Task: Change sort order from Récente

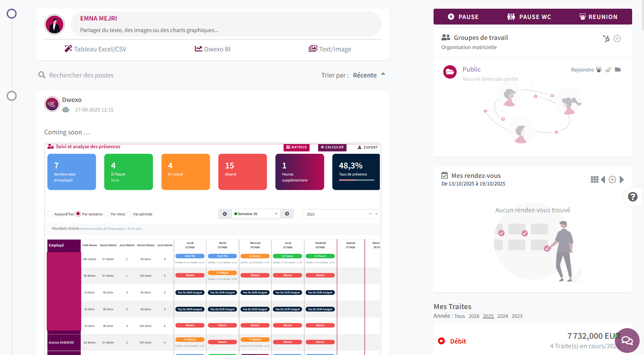Action: [368, 75]
